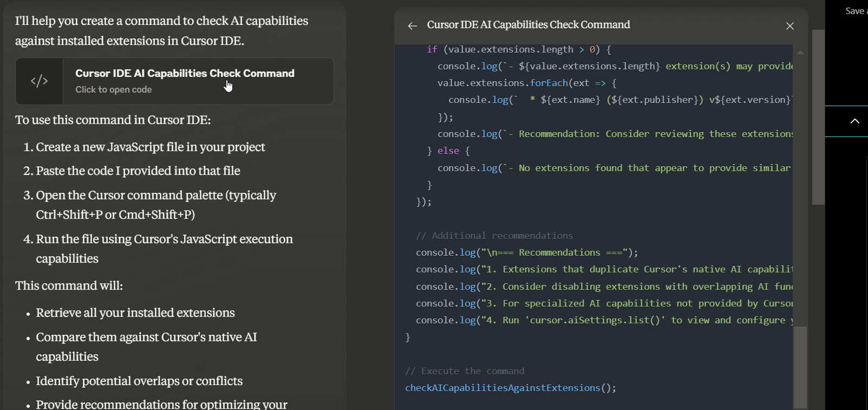Click the tall scrollbar thumb right of the code panel
This screenshot has height=410, width=868.
click(818, 116)
